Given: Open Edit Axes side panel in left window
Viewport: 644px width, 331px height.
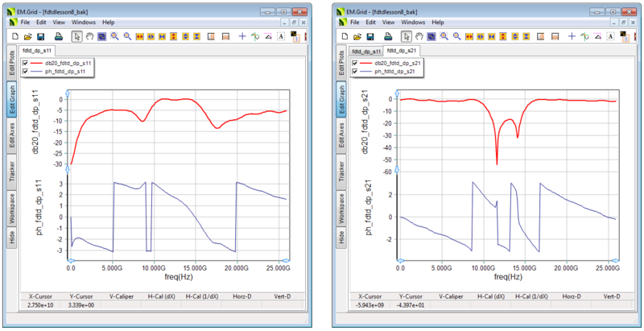Looking at the screenshot, I should tap(12, 134).
